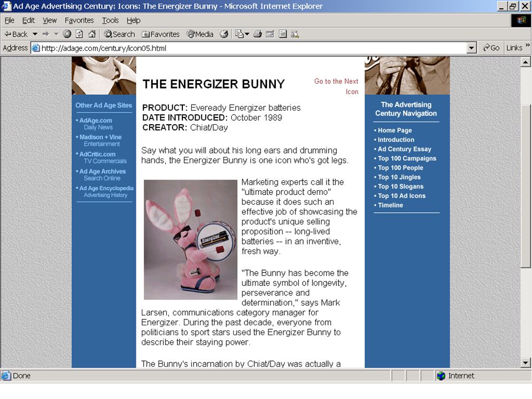
Task: Open the Top 100 Campaigns link
Action: point(407,158)
